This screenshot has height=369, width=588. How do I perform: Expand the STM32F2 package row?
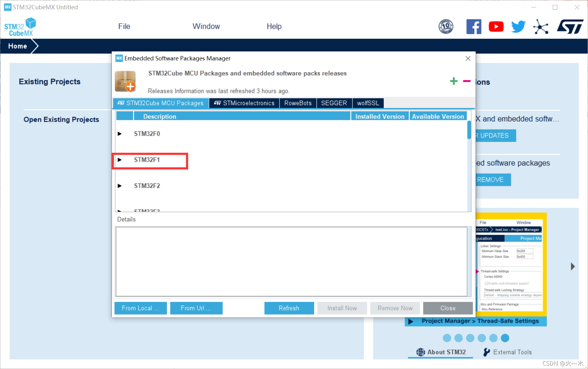[119, 186]
